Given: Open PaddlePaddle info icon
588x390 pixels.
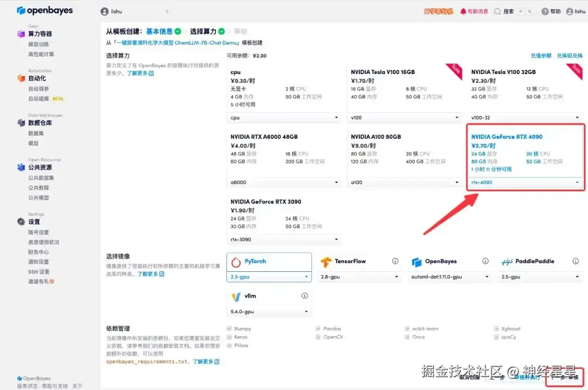Looking at the screenshot, I should pos(575,261).
